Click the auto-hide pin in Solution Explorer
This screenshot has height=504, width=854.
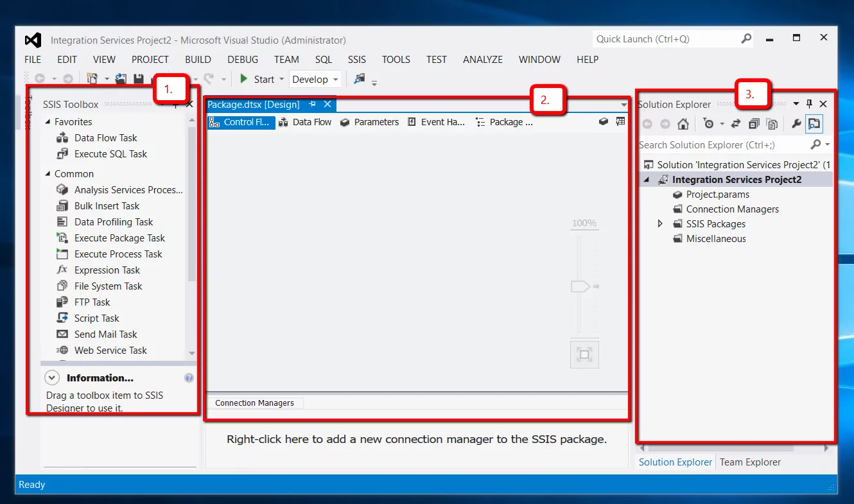click(810, 104)
